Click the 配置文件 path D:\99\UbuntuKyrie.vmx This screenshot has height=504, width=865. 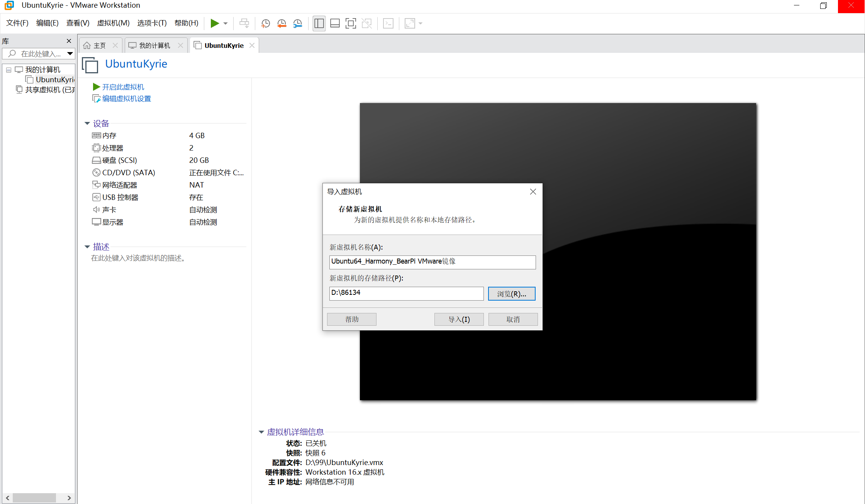[x=344, y=462]
